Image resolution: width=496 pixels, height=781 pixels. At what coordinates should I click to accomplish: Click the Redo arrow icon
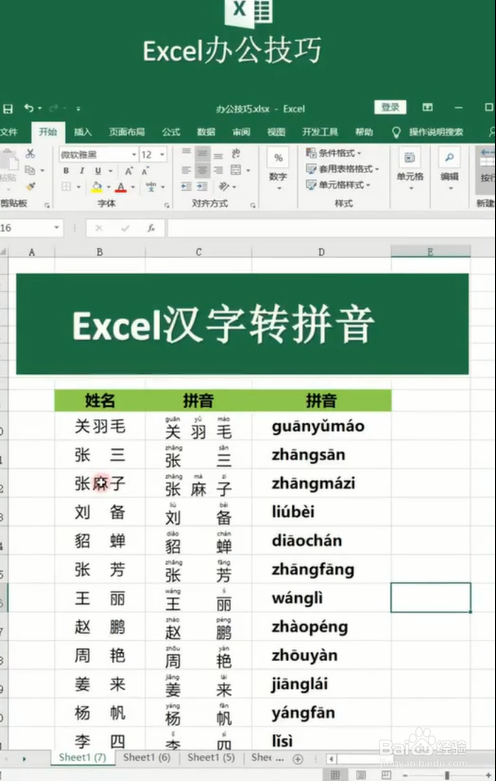53,108
